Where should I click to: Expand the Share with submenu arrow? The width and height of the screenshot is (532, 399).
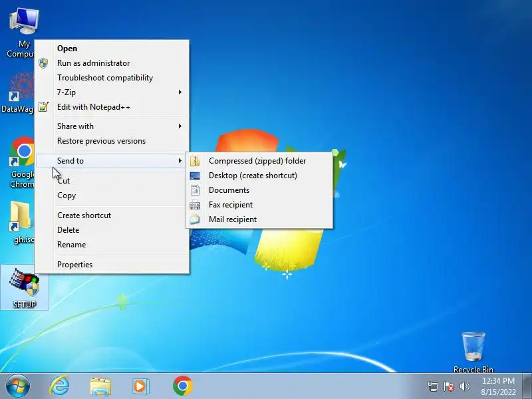click(x=180, y=126)
